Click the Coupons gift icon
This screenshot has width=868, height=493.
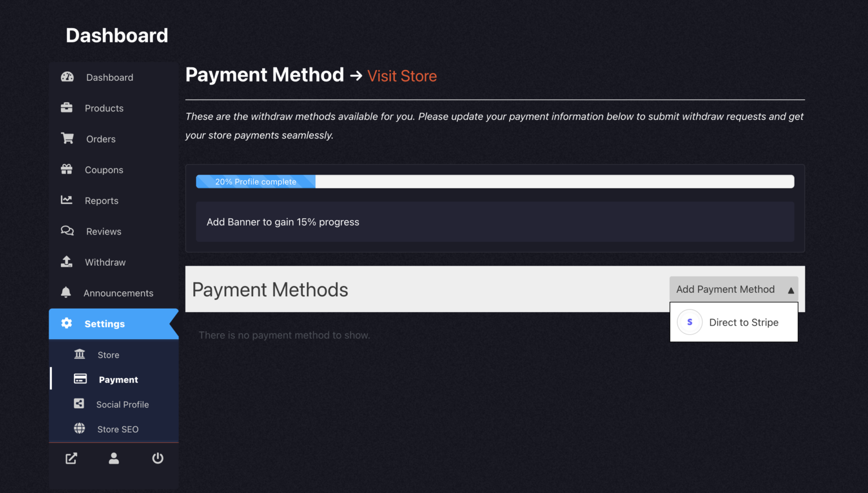67,169
